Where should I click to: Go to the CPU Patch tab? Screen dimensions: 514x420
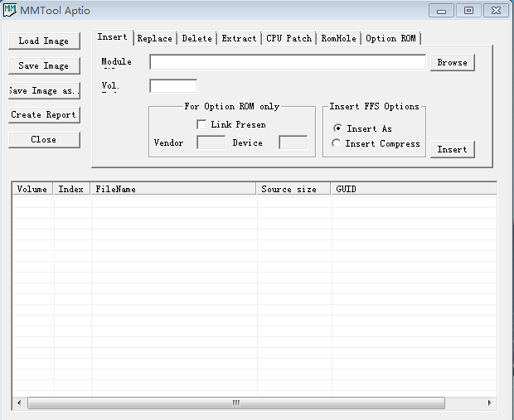[289, 39]
